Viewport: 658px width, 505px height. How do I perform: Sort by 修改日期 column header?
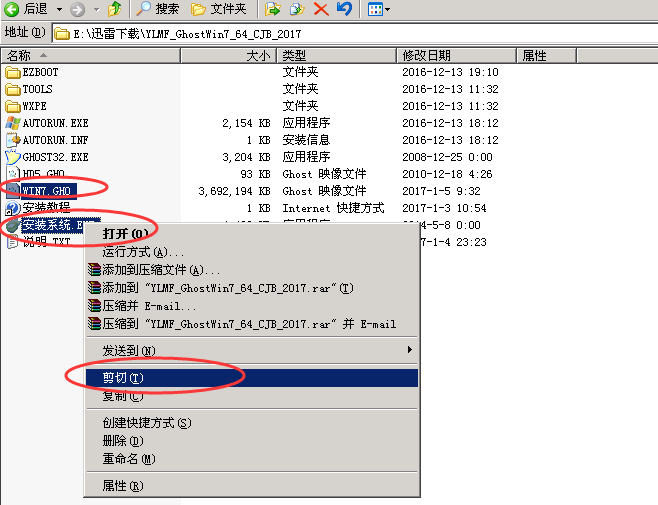[457, 55]
